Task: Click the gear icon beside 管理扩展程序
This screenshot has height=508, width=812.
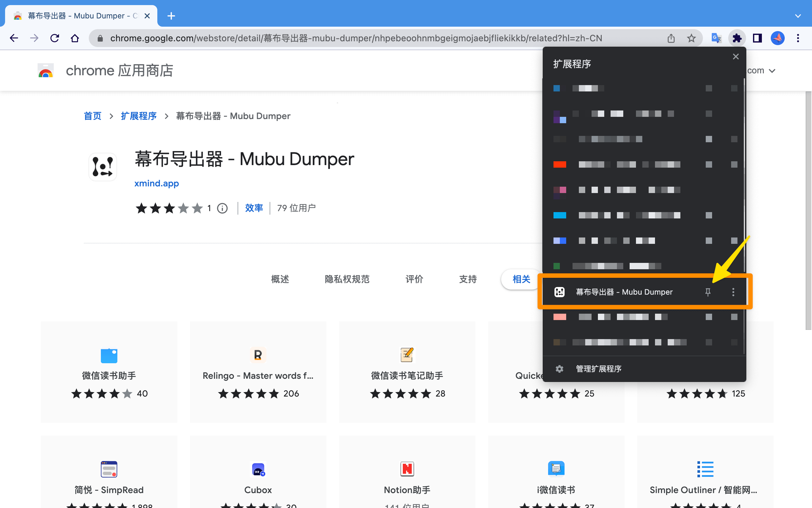Action: pos(559,369)
